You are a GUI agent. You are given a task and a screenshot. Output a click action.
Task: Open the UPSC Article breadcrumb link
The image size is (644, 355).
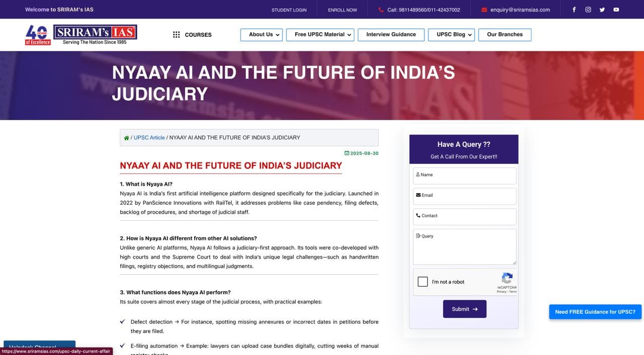click(x=148, y=137)
